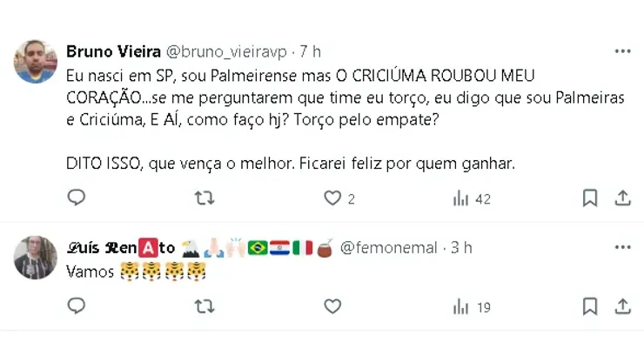Bookmark Bruno Vieira's tweet
Image resolution: width=644 pixels, height=362 pixels.
coord(590,198)
